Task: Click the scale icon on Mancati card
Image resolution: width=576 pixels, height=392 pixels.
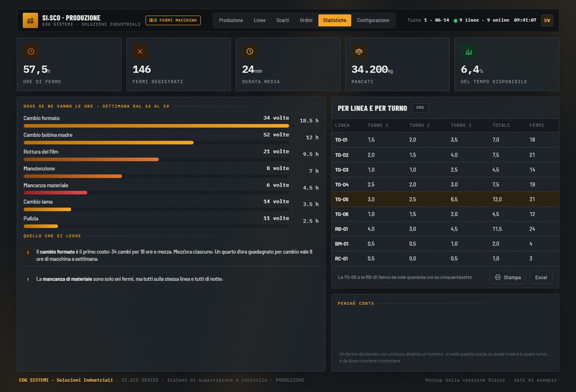Action: click(359, 51)
